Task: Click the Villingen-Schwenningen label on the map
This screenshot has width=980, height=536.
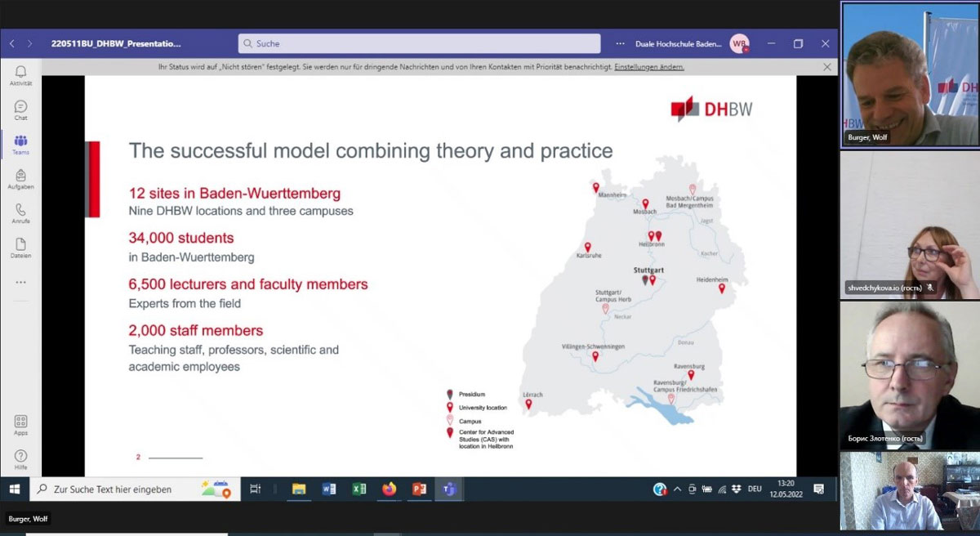Action: [594, 346]
